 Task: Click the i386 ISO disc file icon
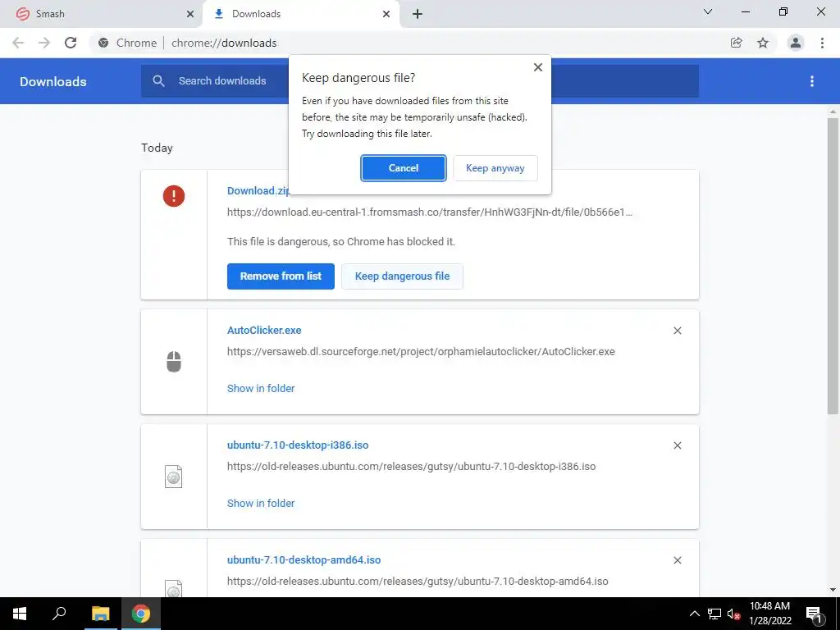174,477
